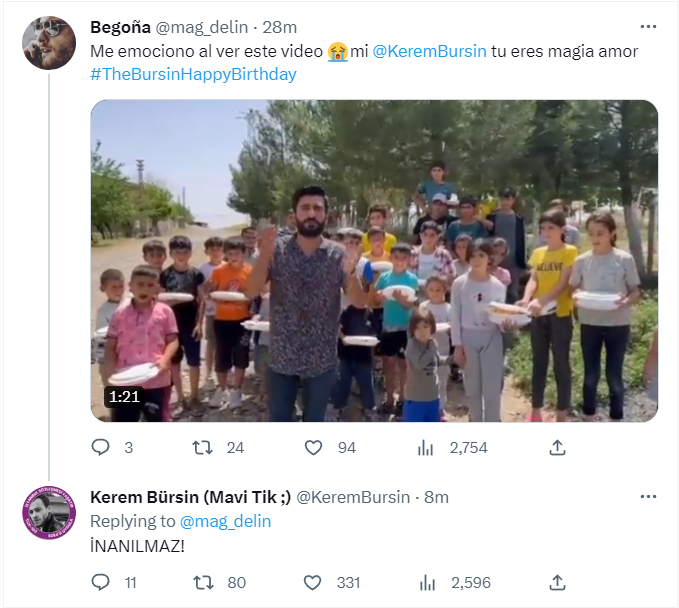
Task: View analytics for tweet with 2,754 views
Action: click(426, 447)
